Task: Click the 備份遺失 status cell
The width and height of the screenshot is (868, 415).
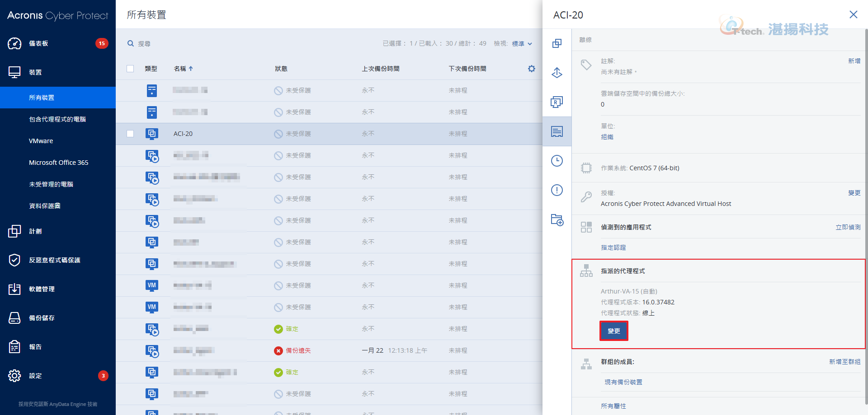Action: (x=292, y=350)
